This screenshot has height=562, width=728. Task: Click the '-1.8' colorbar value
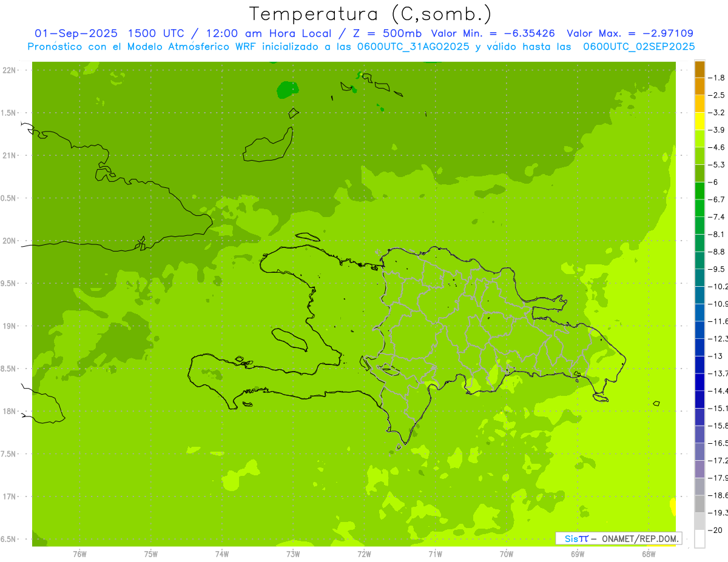(717, 78)
